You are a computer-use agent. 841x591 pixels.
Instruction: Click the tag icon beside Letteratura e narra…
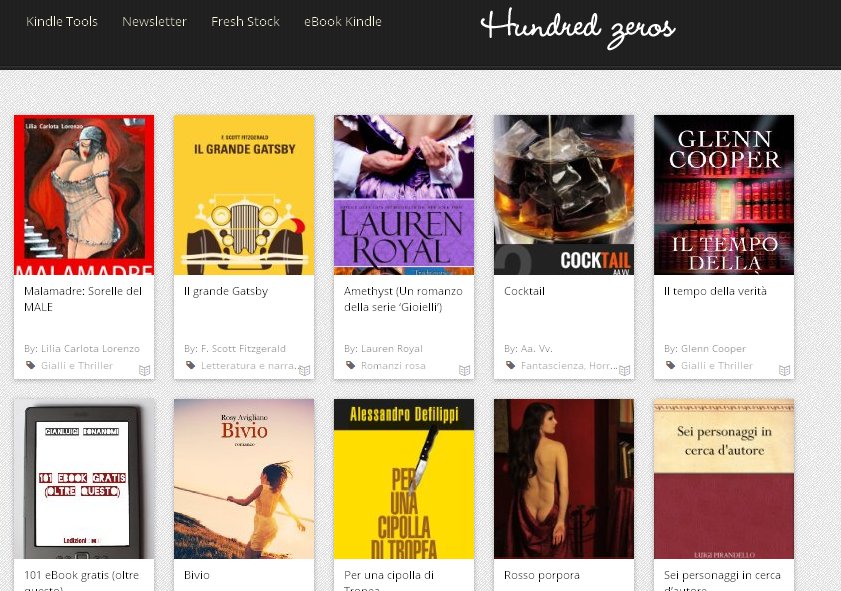(190, 365)
